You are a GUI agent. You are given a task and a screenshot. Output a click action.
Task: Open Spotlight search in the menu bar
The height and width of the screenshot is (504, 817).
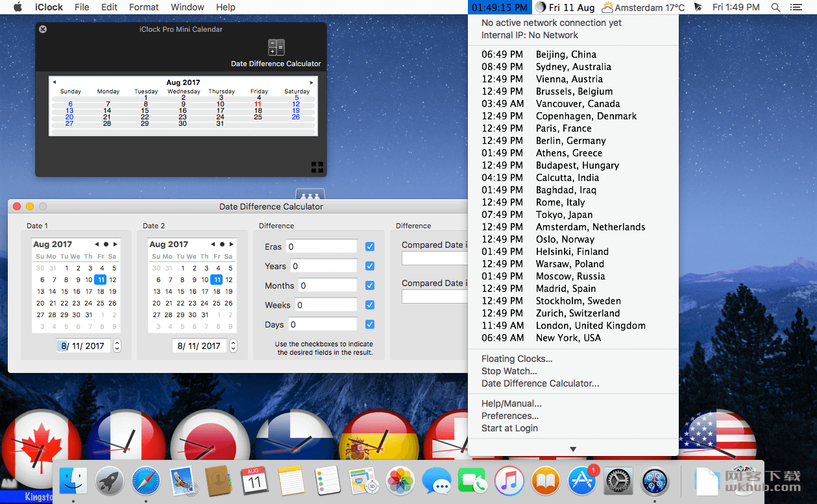tap(775, 7)
